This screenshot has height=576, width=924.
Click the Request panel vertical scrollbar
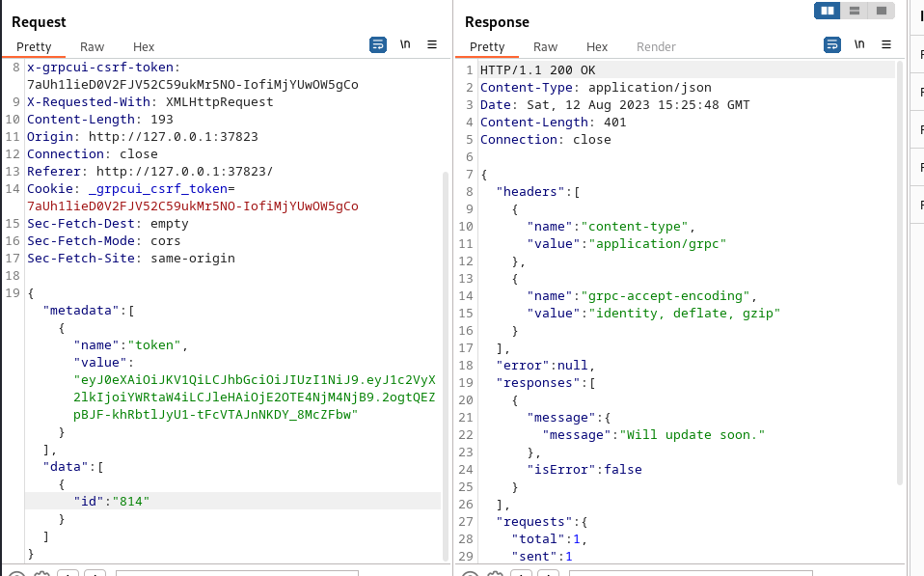(x=446, y=366)
